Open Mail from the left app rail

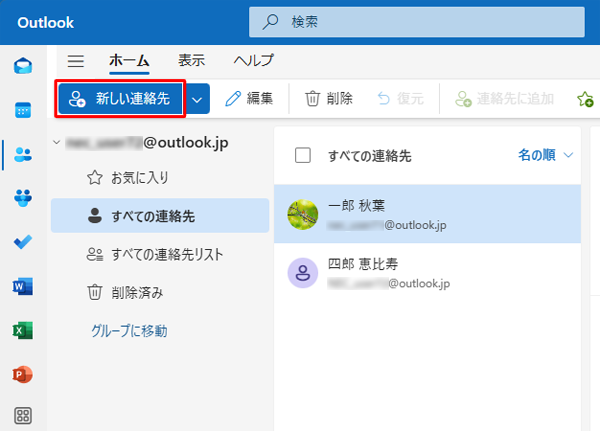coord(23,66)
